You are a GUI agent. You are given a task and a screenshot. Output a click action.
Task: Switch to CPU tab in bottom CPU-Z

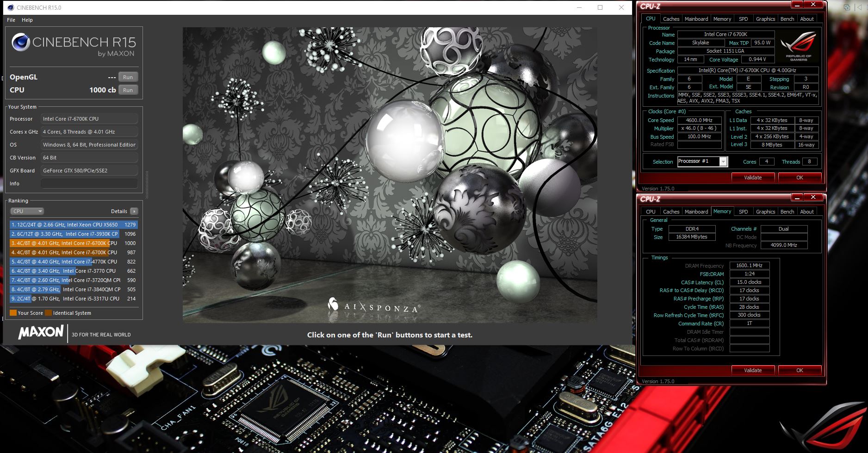[x=651, y=212]
